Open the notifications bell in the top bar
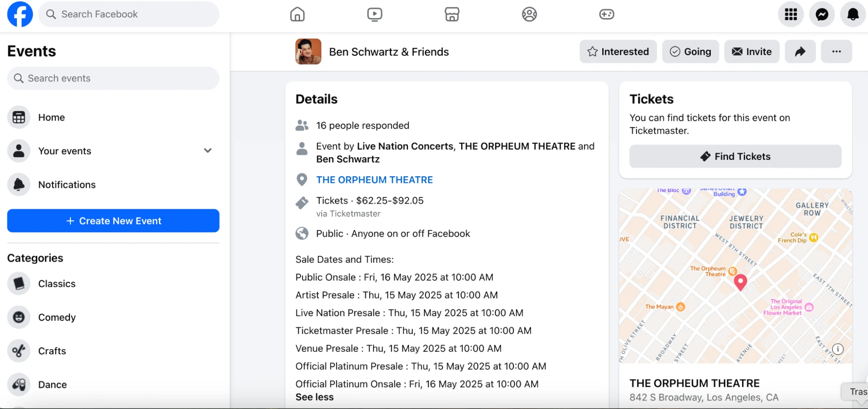Viewport: 868px width, 409px height. [x=853, y=14]
